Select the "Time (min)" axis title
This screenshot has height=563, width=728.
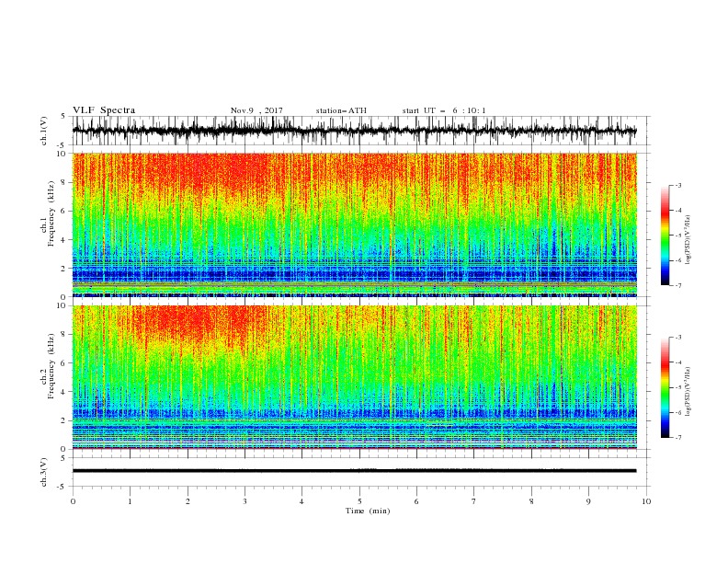pyautogui.click(x=368, y=511)
